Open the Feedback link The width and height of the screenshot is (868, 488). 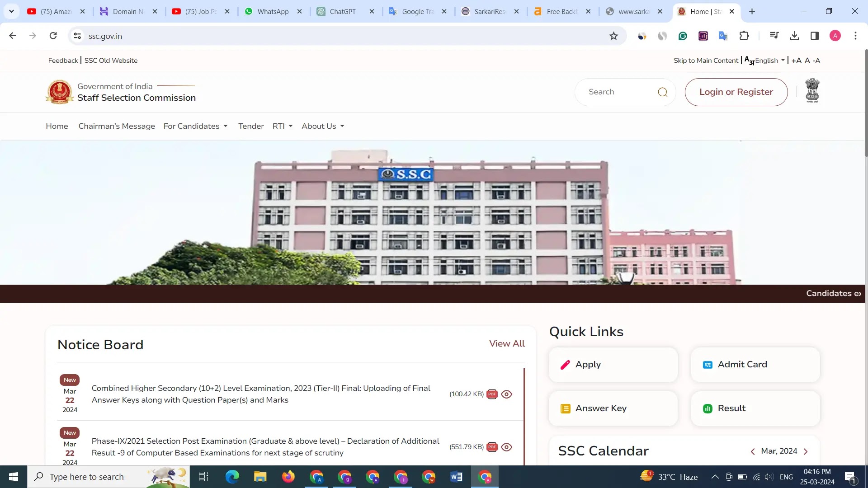[x=63, y=61]
